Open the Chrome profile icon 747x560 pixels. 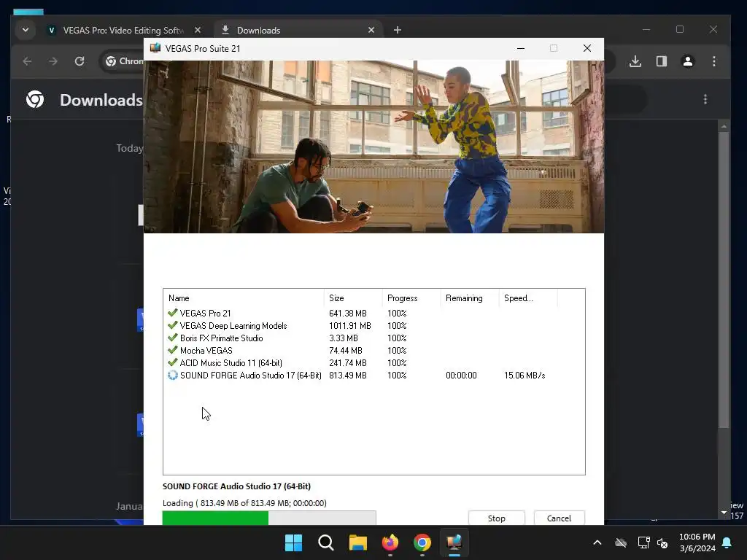688,61
